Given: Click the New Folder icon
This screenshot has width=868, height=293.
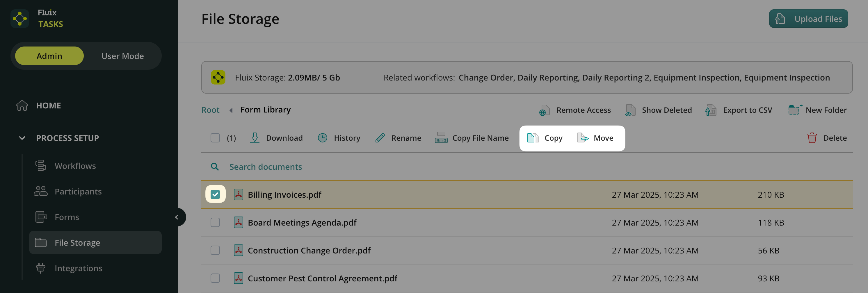Looking at the screenshot, I should (794, 110).
